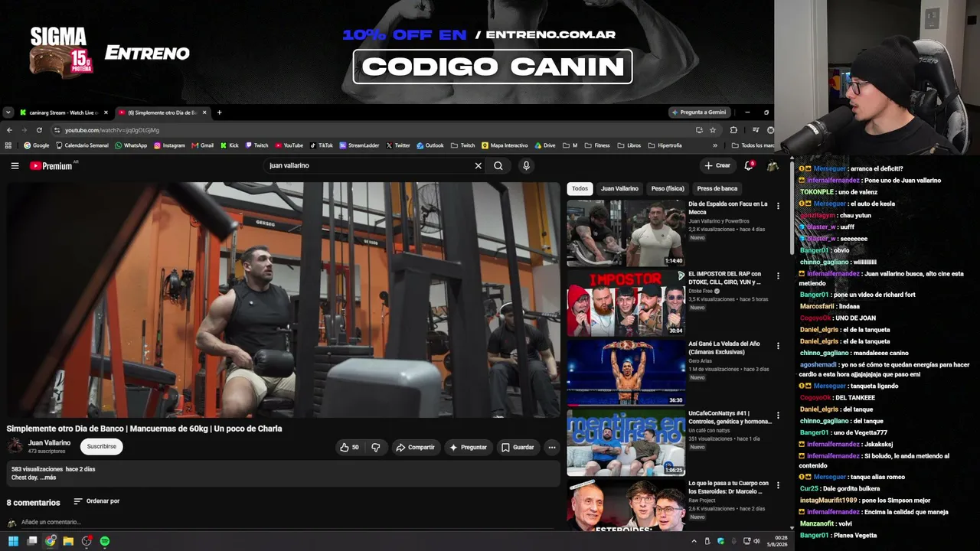Open options for 'UnCafeConNattys #41' video

pos(778,415)
